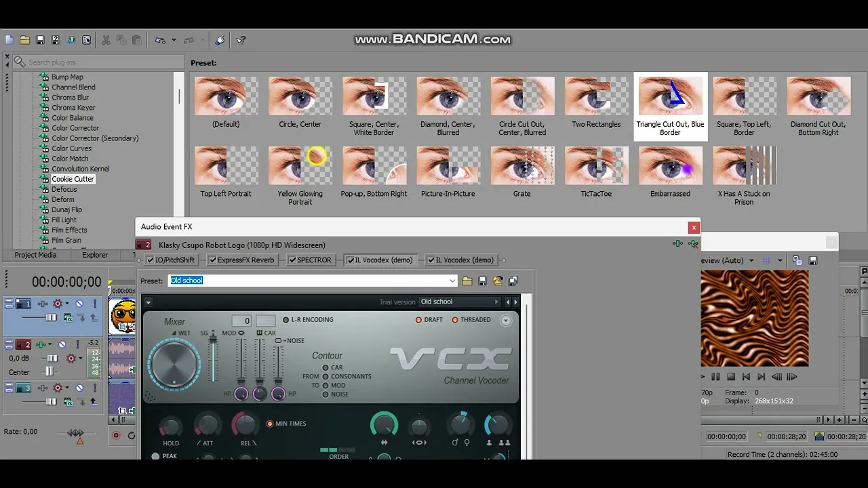Click the timeline Record button
This screenshot has height=488, width=868.
[x=116, y=436]
